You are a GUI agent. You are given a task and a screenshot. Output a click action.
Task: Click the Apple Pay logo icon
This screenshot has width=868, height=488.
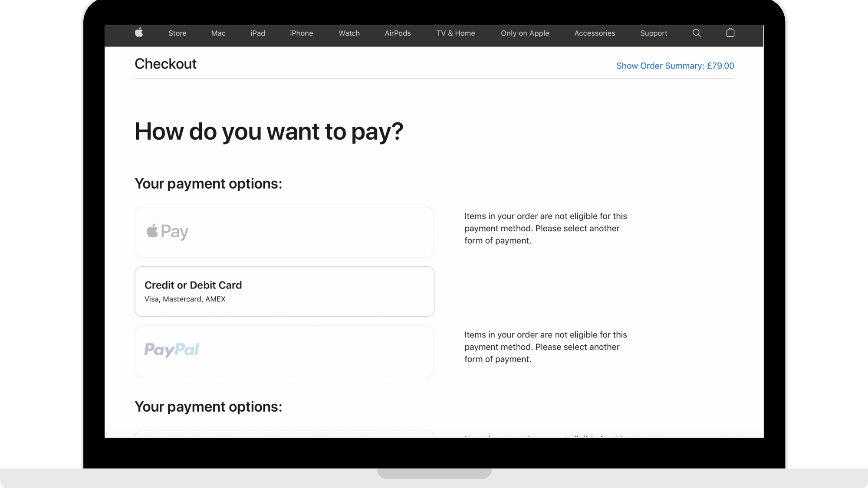click(168, 232)
